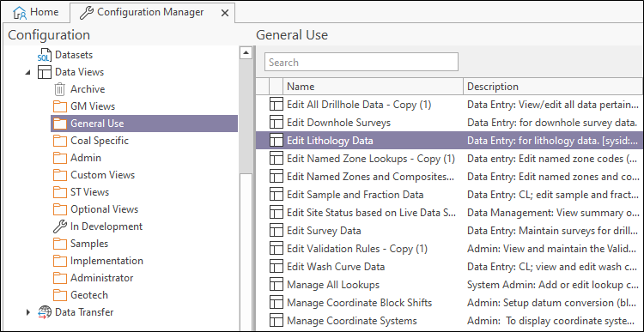Click the Custom Views folder icon
The image size is (644, 332).
[x=60, y=175]
